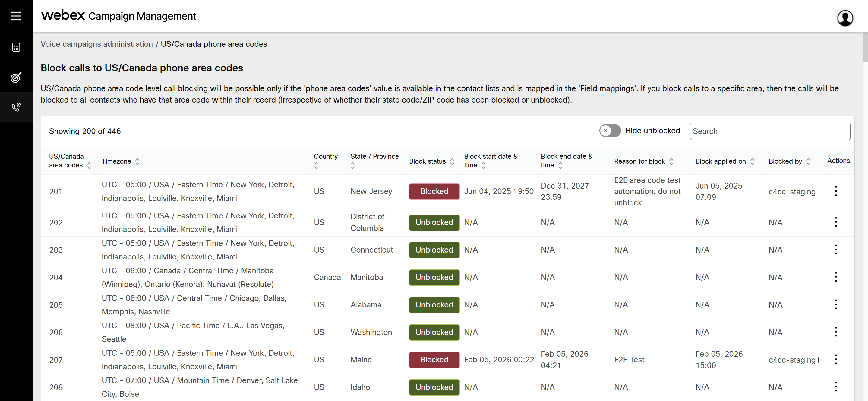Open the hamburger navigation menu
The width and height of the screenshot is (868, 401).
pos(16,16)
